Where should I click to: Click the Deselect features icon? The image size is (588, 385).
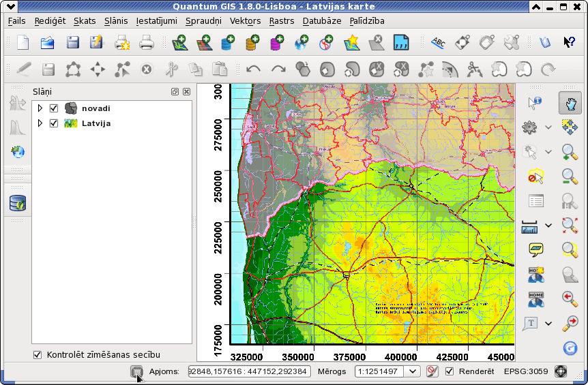pyautogui.click(x=536, y=176)
